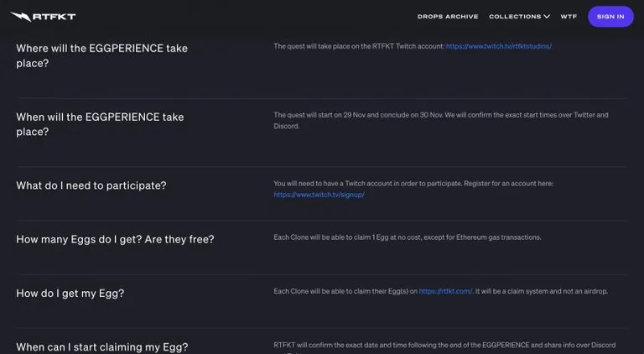Open the Drops Archive page
Screen dimensions: 644x354
tap(448, 17)
